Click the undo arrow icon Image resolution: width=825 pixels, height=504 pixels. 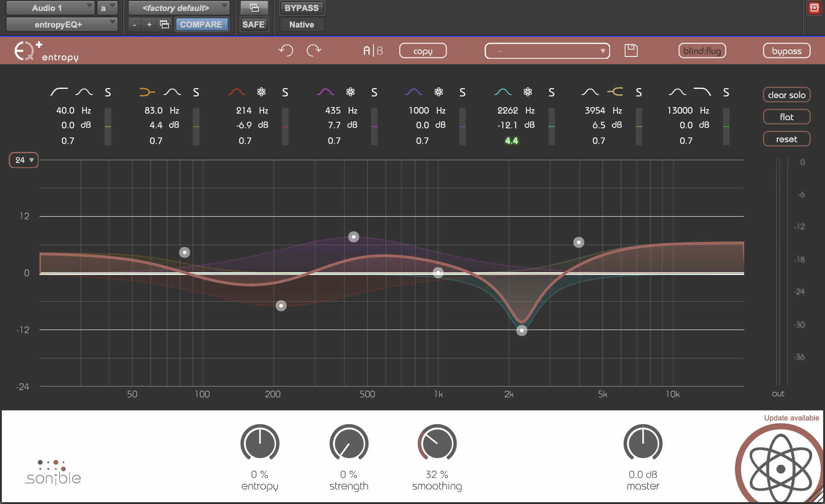tap(286, 50)
